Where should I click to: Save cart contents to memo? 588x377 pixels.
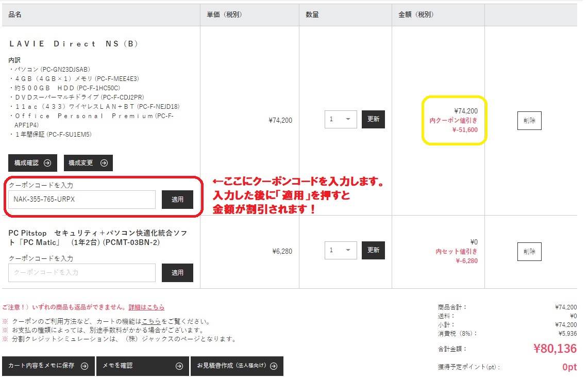pyautogui.click(x=48, y=366)
